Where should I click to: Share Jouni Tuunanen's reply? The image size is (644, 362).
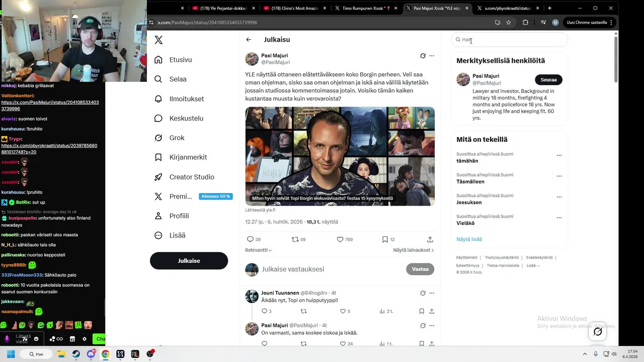pyautogui.click(x=432, y=311)
